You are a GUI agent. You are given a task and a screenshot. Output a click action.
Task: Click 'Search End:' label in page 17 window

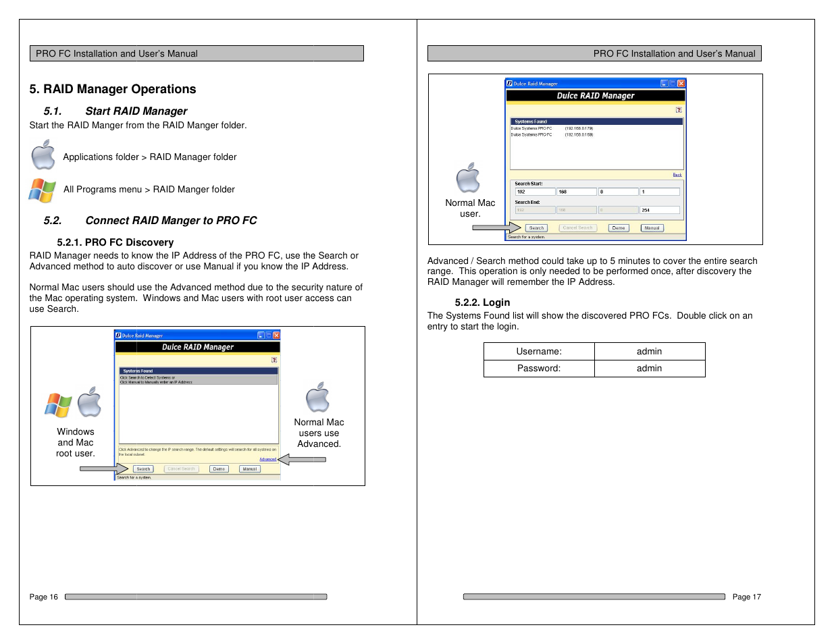click(527, 202)
